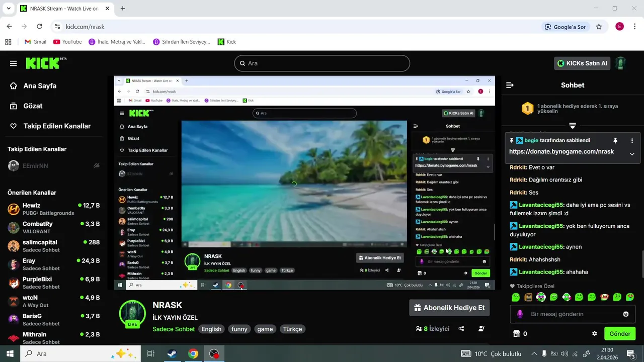Open chat settings gear next to Gönder
Viewport: 644px width, 362px height.
pyautogui.click(x=595, y=334)
